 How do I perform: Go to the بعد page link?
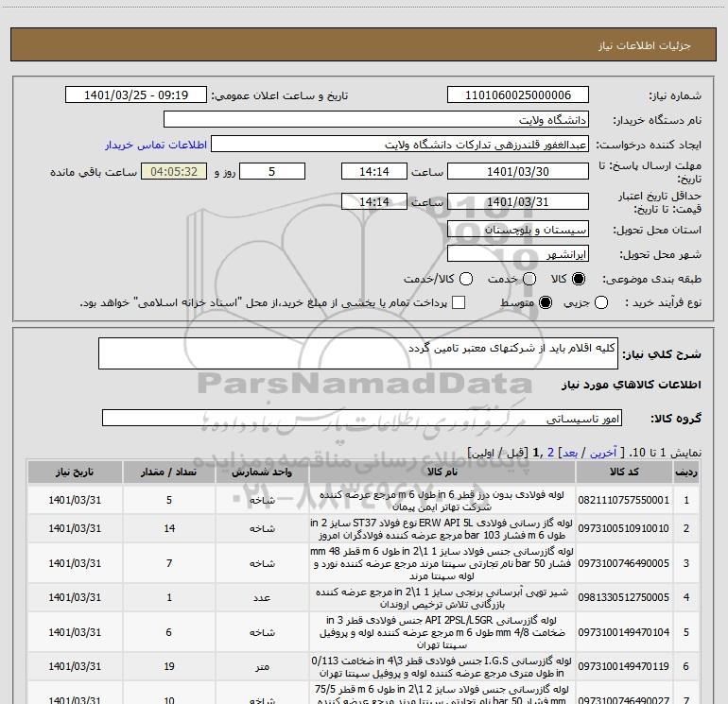click(570, 453)
